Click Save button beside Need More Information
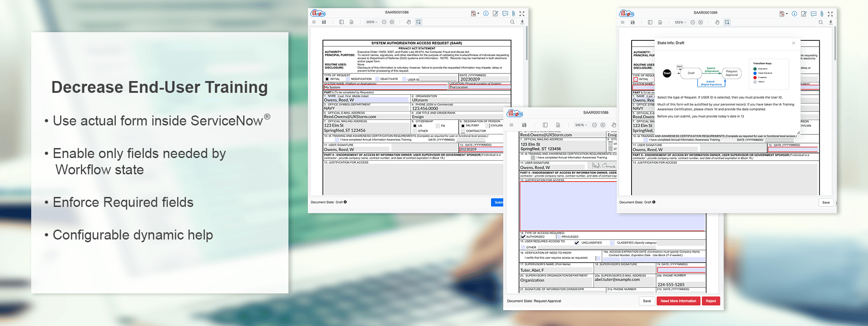The width and height of the screenshot is (868, 326). [x=647, y=301]
